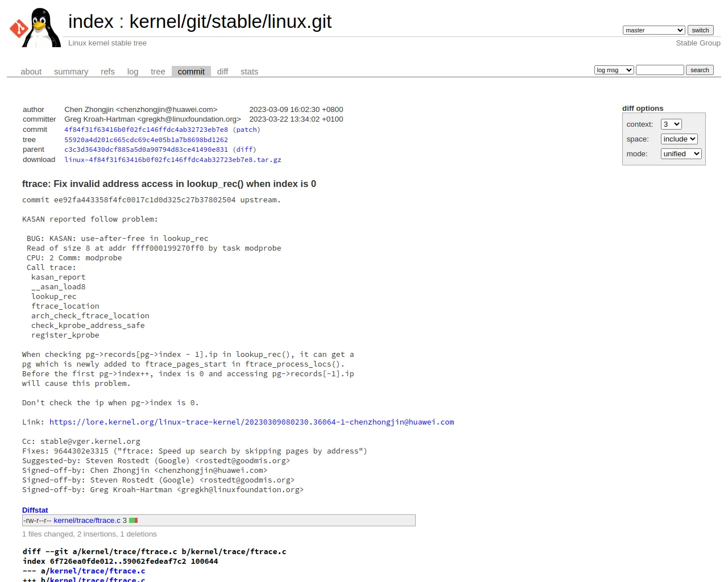
Task: Select the unified mode dropdown
Action: tap(681, 154)
